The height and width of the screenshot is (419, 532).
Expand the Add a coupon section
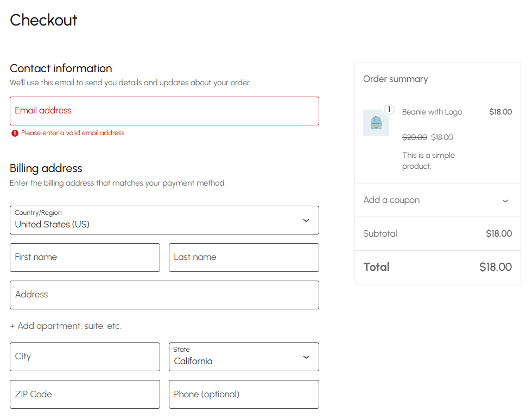tap(437, 200)
